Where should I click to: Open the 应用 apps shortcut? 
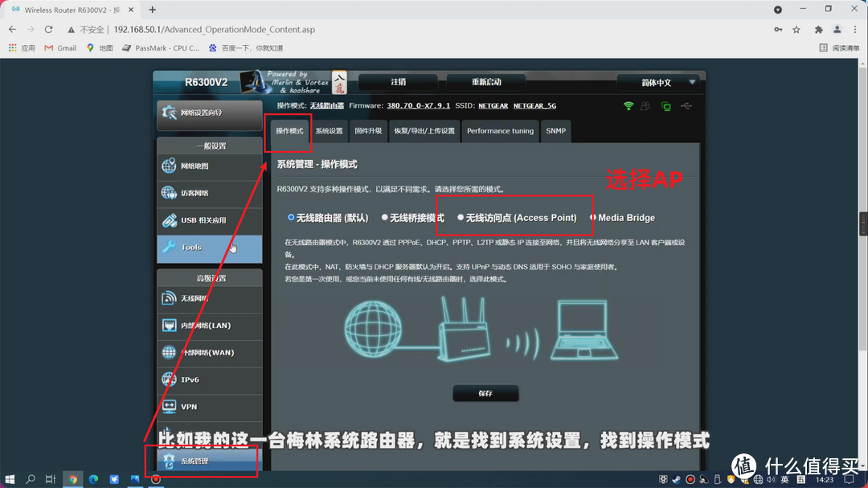22,48
